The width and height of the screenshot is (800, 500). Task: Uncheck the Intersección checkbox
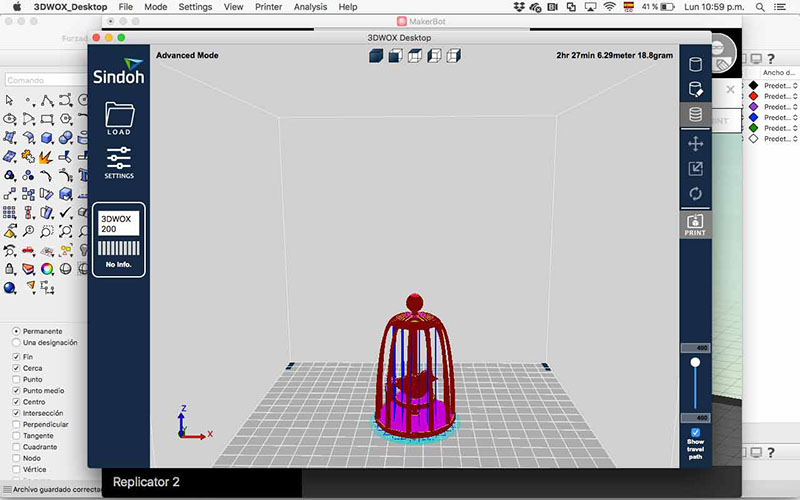pos(16,413)
